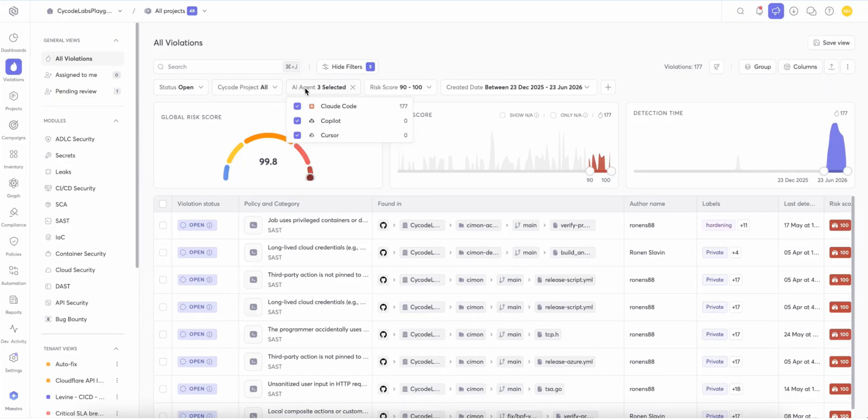Click the download icon in top bar
Image resolution: width=868 pixels, height=420 pixels.
(x=794, y=11)
